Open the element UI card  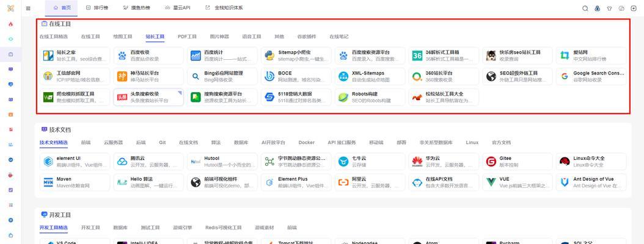pyautogui.click(x=75, y=161)
